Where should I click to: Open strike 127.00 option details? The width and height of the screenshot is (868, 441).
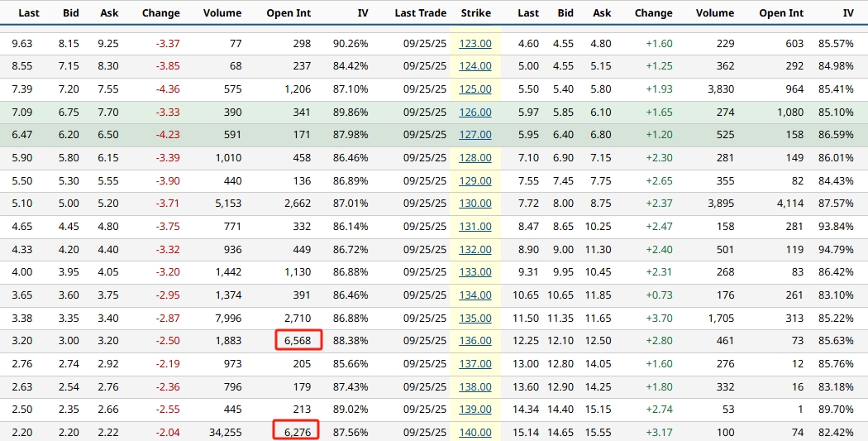(475, 135)
